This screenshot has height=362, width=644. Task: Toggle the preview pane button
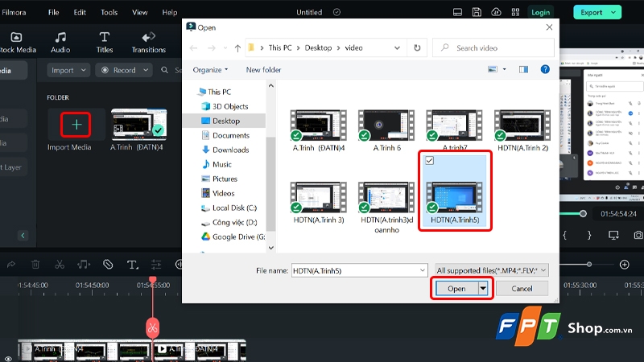pos(523,70)
